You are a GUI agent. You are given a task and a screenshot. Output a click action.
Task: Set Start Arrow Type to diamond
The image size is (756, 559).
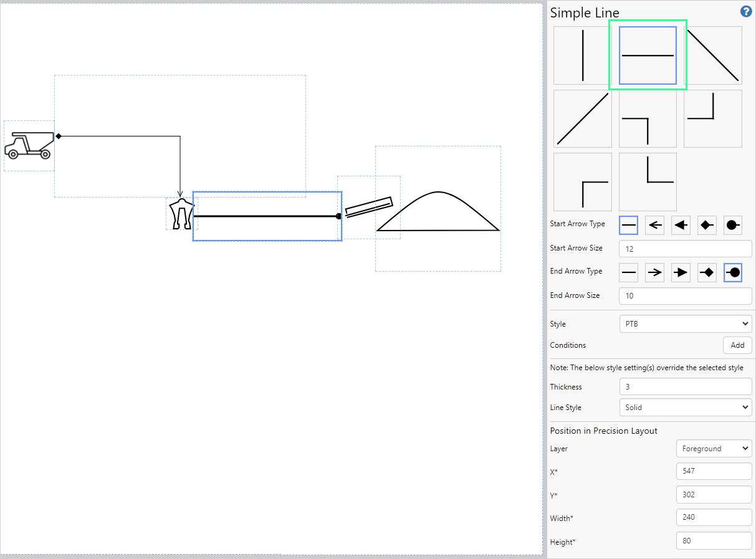click(x=707, y=225)
